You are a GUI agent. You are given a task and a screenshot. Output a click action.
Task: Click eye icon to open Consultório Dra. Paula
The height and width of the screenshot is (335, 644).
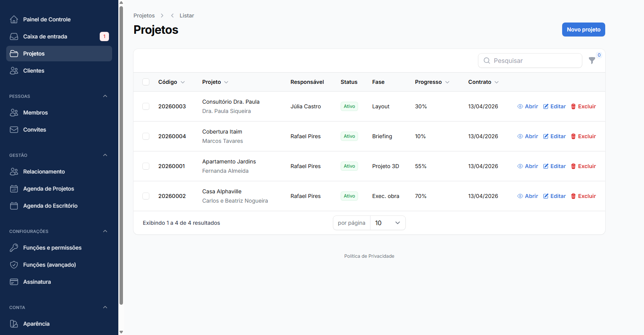520,106
